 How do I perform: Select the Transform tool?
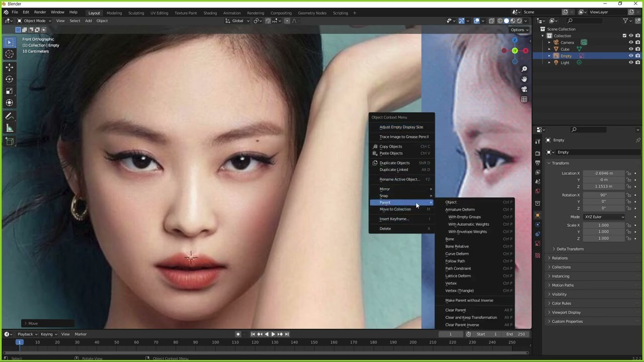[9, 103]
